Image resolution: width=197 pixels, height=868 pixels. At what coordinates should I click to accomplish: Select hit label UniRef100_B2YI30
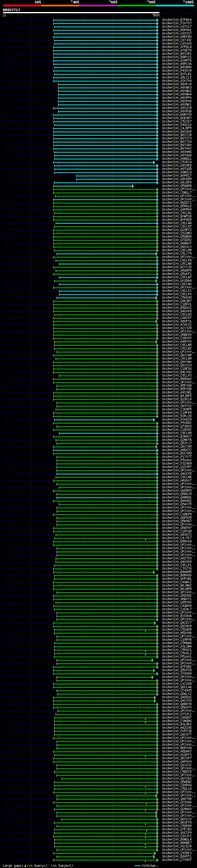pyautogui.click(x=176, y=267)
